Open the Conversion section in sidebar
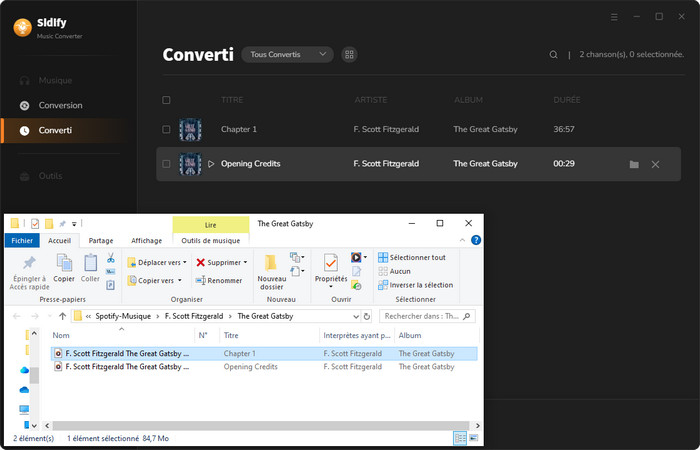This screenshot has height=450, width=700. (x=60, y=105)
